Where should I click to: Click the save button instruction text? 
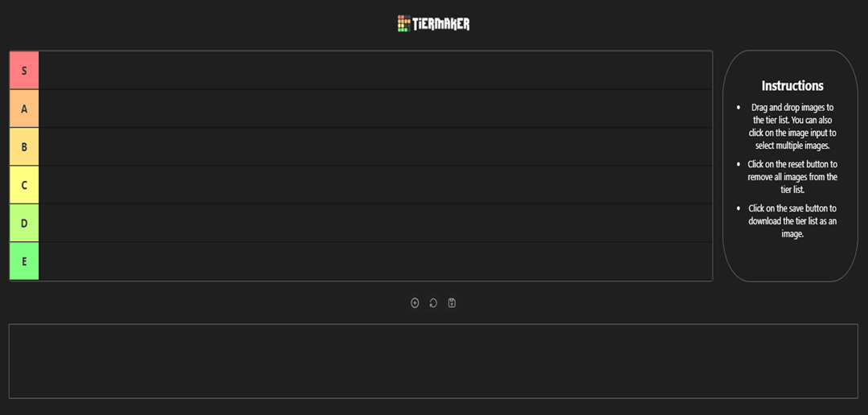click(x=792, y=221)
